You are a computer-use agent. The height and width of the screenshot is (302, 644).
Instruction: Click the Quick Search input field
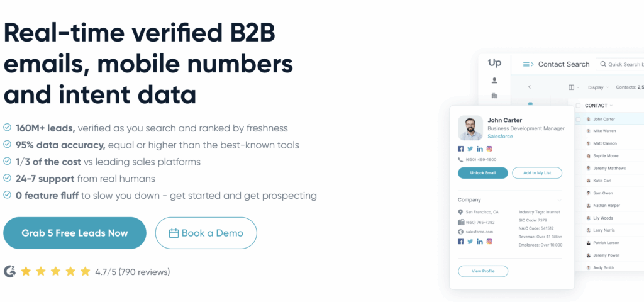pyautogui.click(x=620, y=64)
